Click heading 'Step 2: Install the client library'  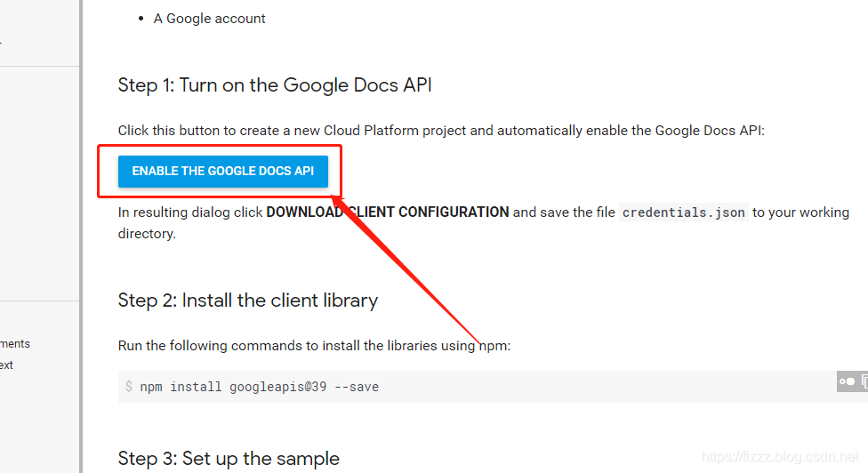click(248, 301)
